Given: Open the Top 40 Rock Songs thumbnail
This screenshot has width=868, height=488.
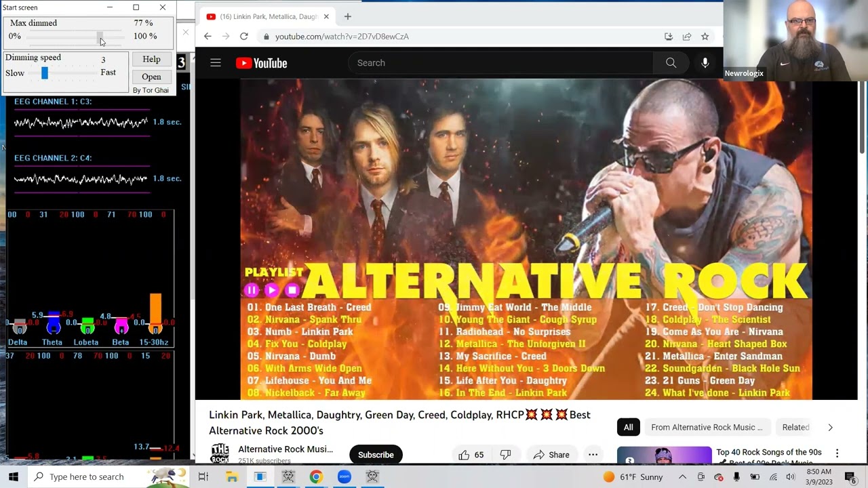Looking at the screenshot, I should tap(664, 455).
